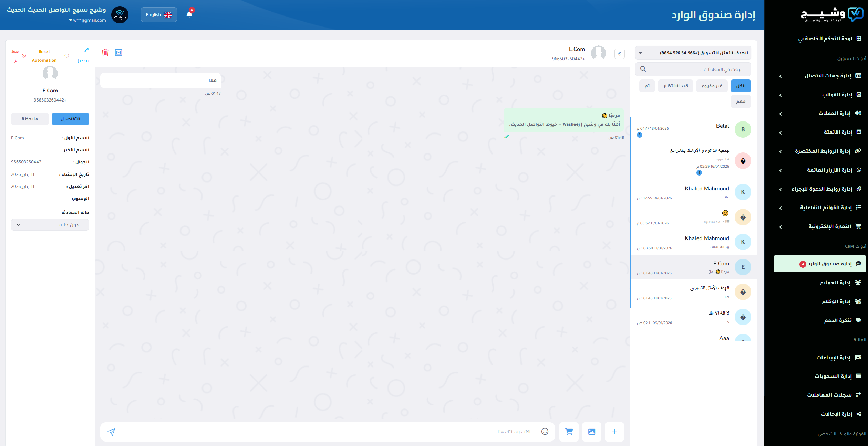Screen dimensions: 868x446
Task: Click the conversation search field
Action: pos(693,69)
